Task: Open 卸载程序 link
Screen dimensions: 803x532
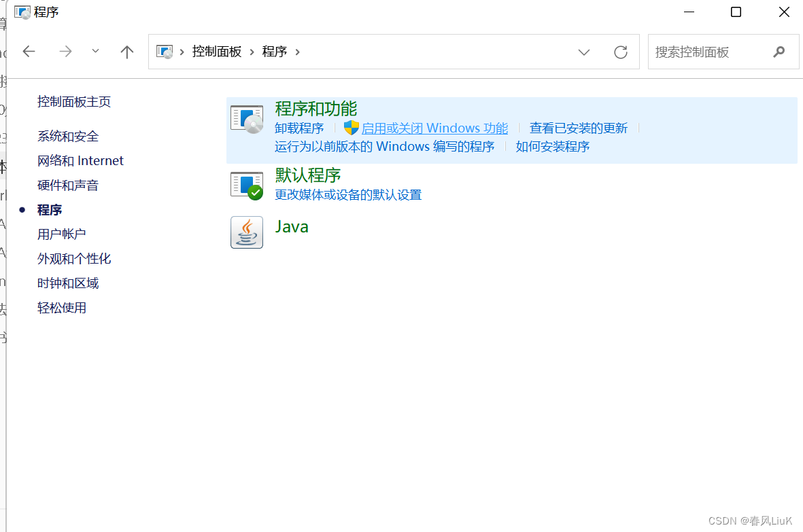Action: click(299, 128)
